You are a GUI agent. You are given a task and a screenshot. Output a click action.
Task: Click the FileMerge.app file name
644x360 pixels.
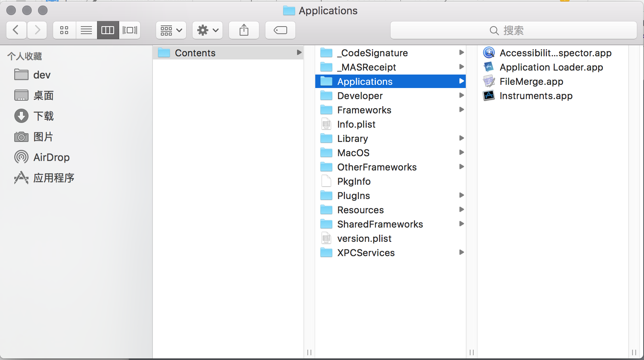pos(532,82)
